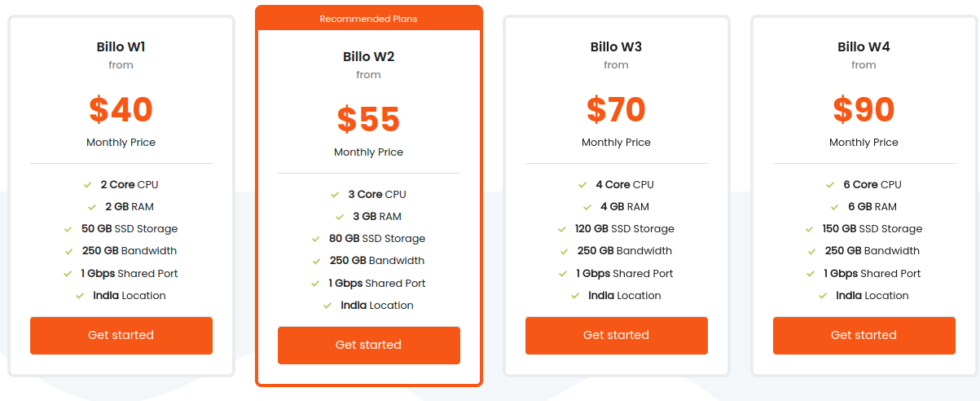Click the Billo W4 heading
This screenshot has width=980, height=401.
tap(864, 46)
